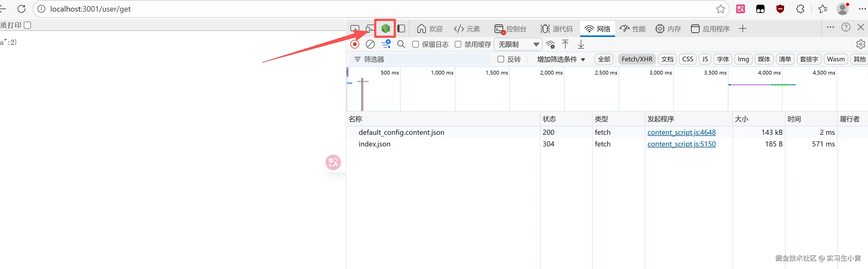Enable the 保留日志 checkbox
This screenshot has height=269, width=868.
coord(416,44)
